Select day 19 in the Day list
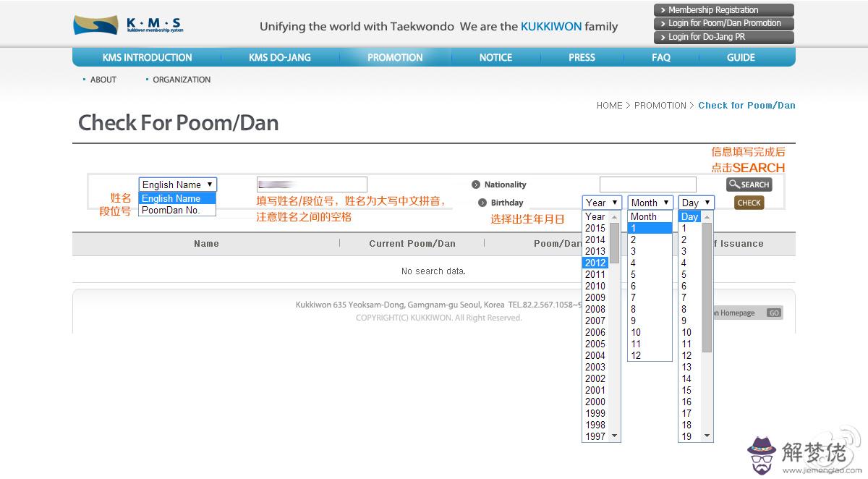This screenshot has width=868, height=479. click(690, 436)
